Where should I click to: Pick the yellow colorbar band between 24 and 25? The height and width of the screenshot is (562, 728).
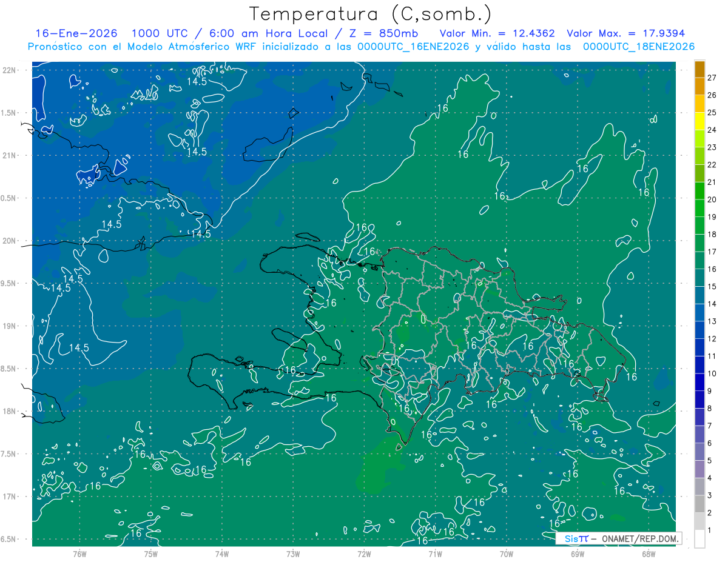click(x=699, y=121)
